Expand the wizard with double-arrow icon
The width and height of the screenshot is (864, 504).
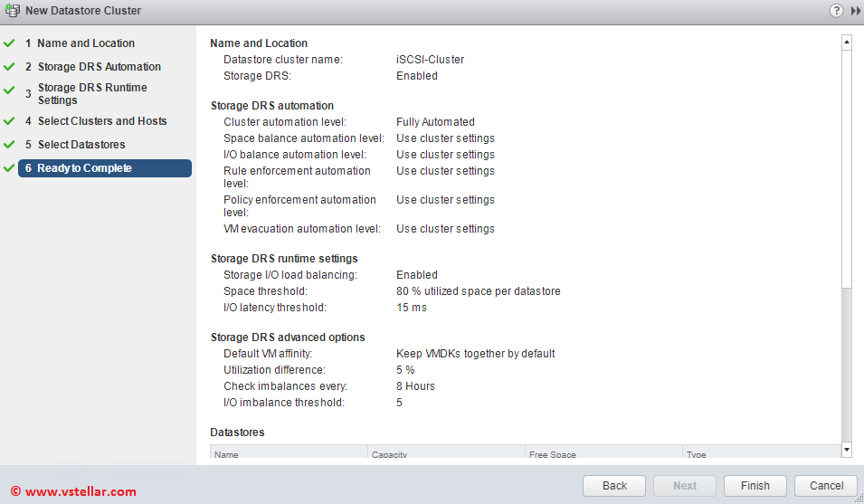tap(855, 11)
